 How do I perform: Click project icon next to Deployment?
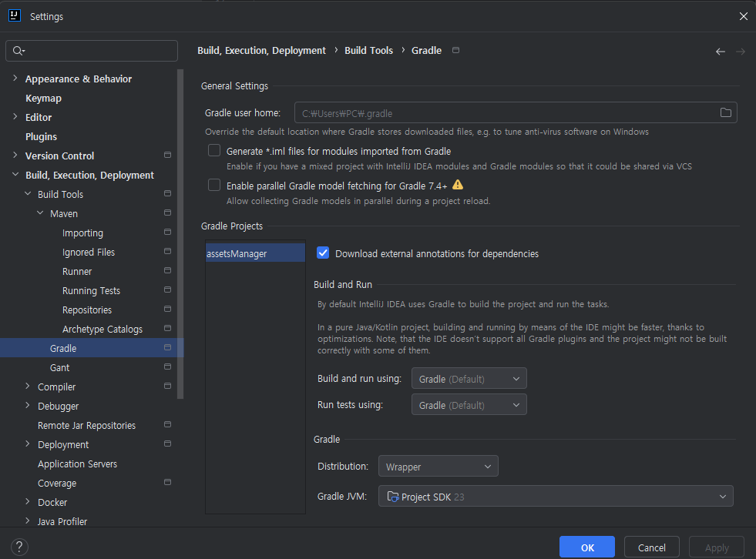point(167,444)
